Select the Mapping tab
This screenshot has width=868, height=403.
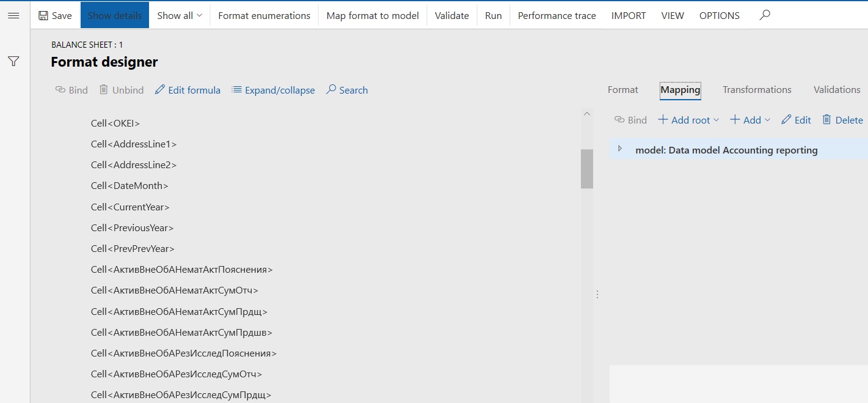680,89
